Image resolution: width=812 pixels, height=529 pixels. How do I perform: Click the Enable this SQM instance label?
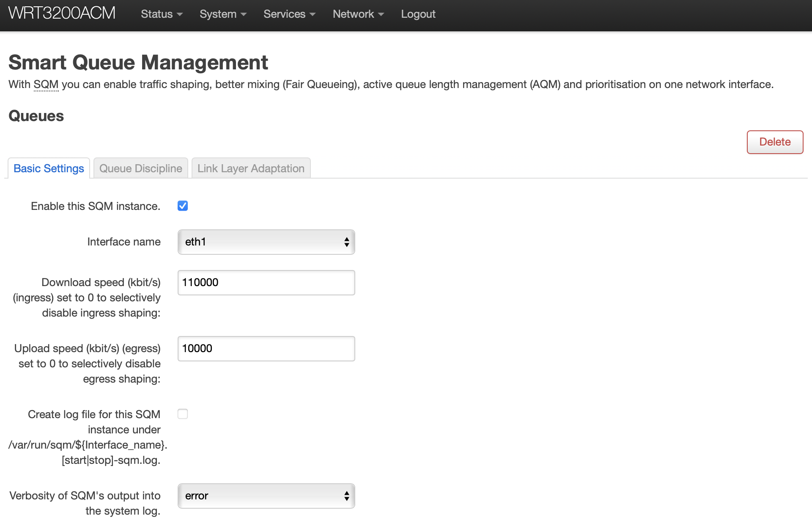[x=96, y=206]
